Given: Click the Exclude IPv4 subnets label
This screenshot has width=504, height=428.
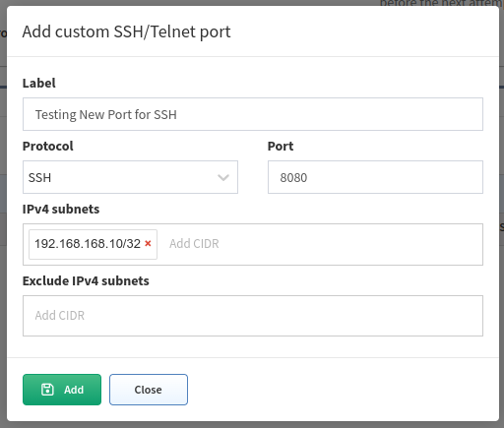Looking at the screenshot, I should (86, 280).
